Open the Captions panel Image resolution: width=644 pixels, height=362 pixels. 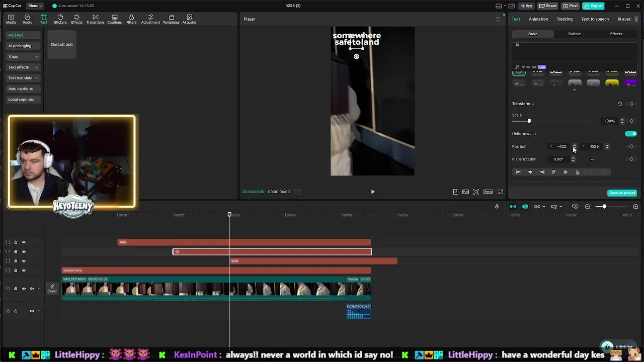[x=114, y=19]
